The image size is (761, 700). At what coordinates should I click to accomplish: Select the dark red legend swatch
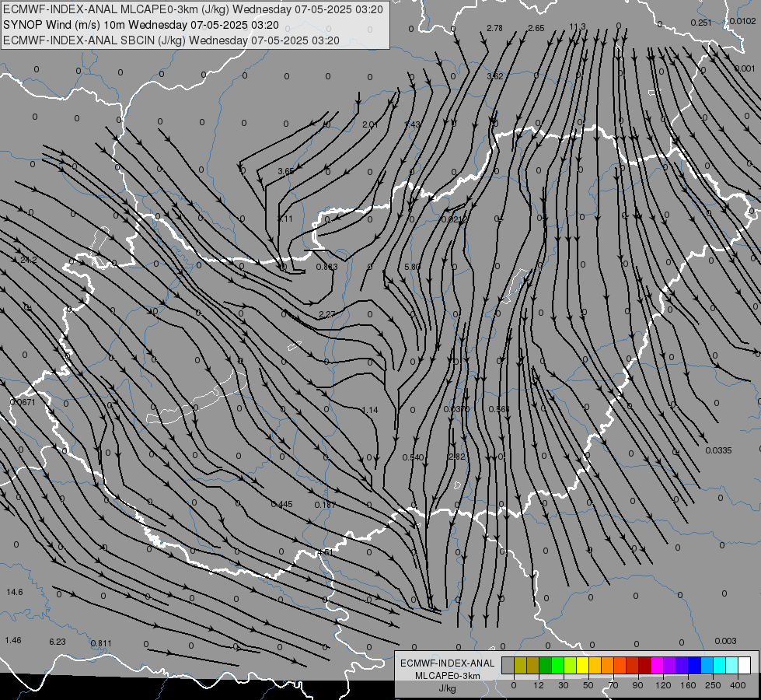[645, 666]
